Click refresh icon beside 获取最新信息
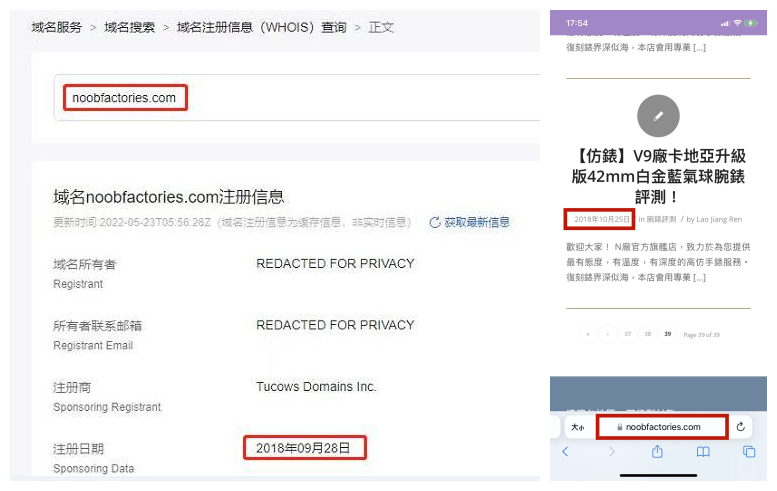The image size is (777, 491). (435, 222)
